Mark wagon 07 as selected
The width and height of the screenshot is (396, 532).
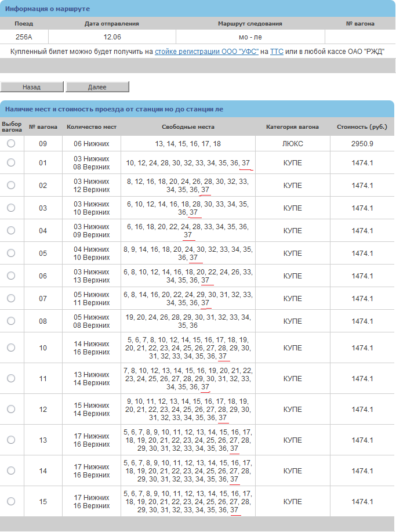click(11, 298)
